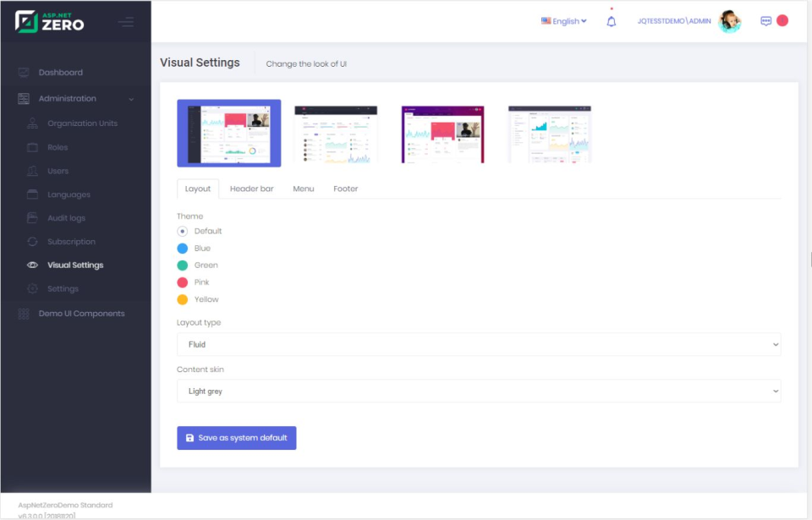Image resolution: width=812 pixels, height=520 pixels.
Task: Open the Content skin dropdown showing Light grey
Action: (x=478, y=391)
